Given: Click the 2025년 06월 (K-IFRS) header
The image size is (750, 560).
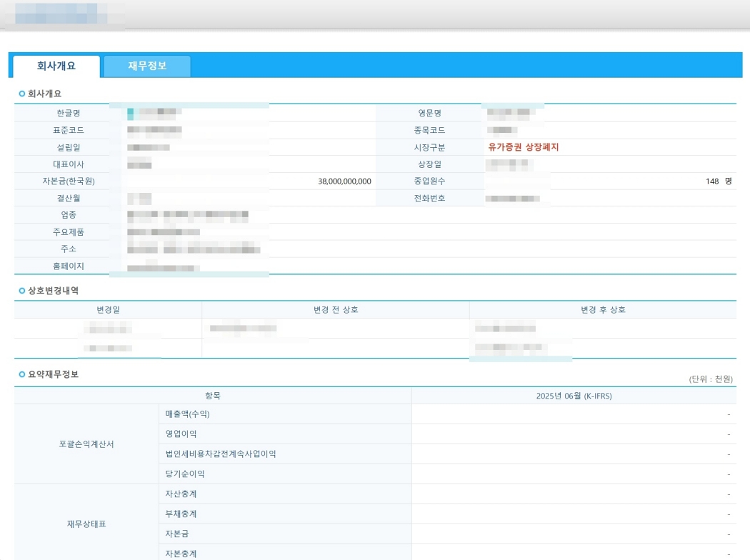Looking at the screenshot, I should click(574, 396).
